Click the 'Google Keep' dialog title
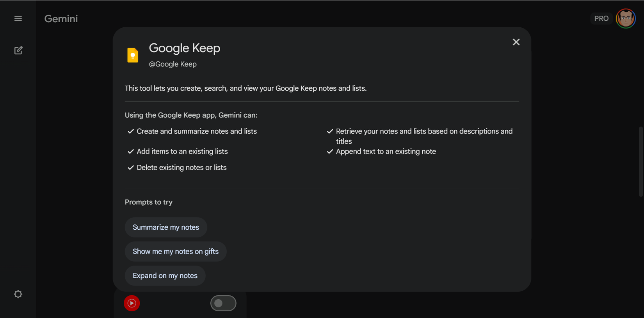The height and width of the screenshot is (318, 644). coord(185,48)
